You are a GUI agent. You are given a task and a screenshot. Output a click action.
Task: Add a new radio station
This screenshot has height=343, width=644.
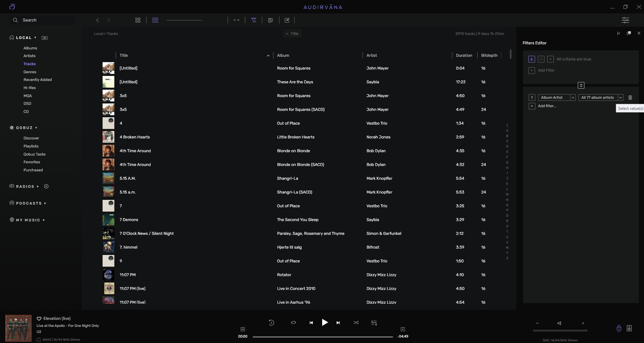pos(46,186)
